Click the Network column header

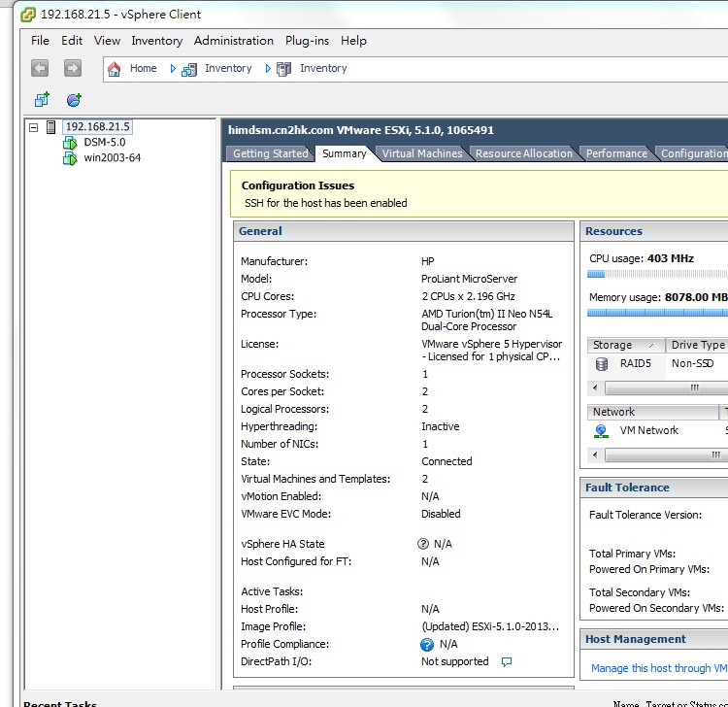[x=653, y=412]
